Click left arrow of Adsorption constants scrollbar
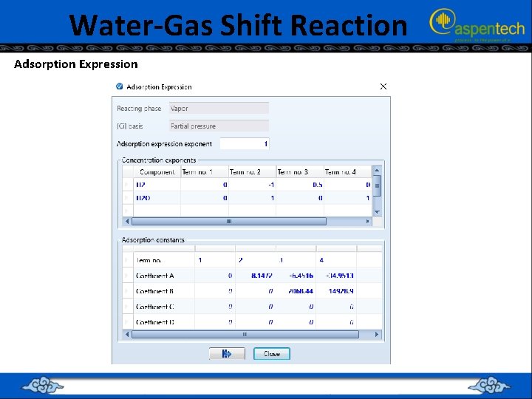 click(127, 334)
